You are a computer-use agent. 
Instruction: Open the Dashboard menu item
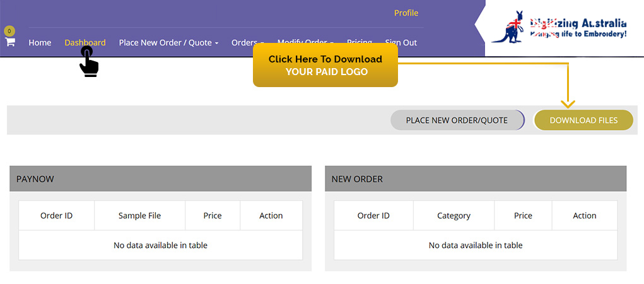pos(85,43)
